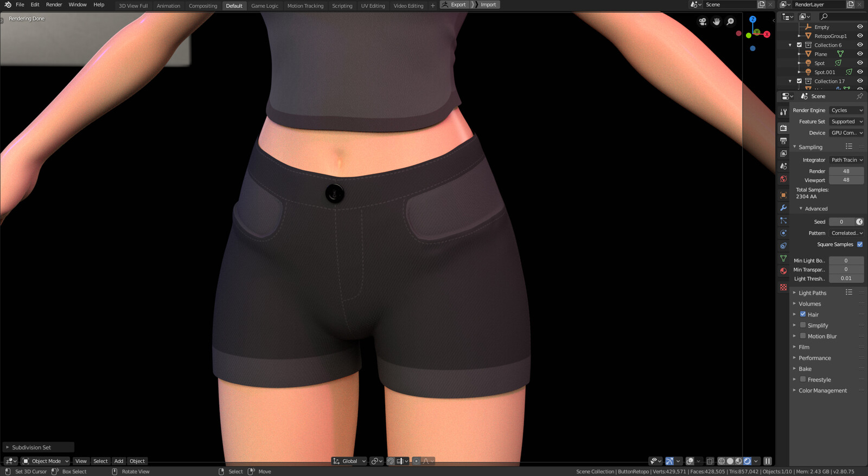Select rendered viewport shading

(x=748, y=461)
